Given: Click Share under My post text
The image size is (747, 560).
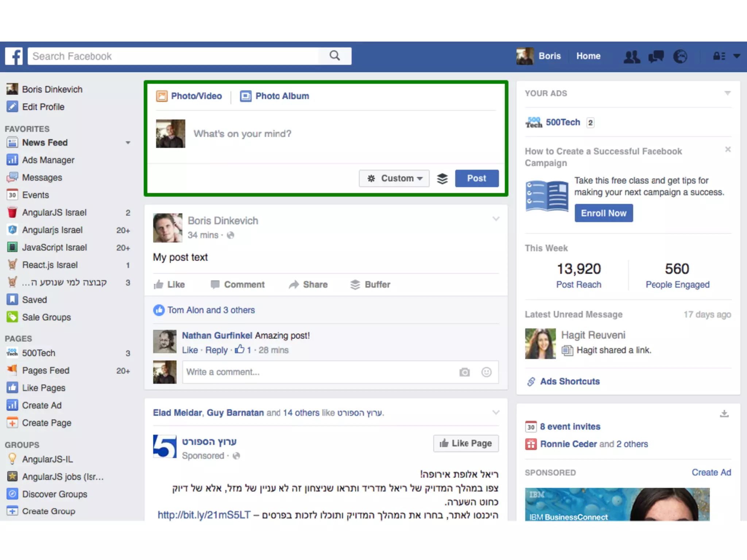Looking at the screenshot, I should click(308, 284).
